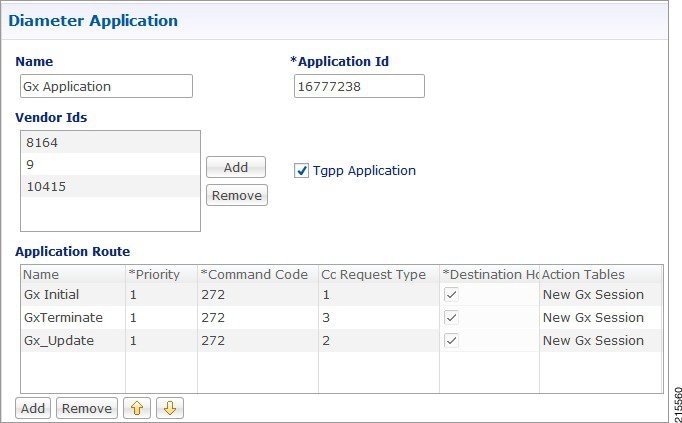The width and height of the screenshot is (682, 423).
Task: Click the yellow move-down arrow icon
Action: [170, 408]
